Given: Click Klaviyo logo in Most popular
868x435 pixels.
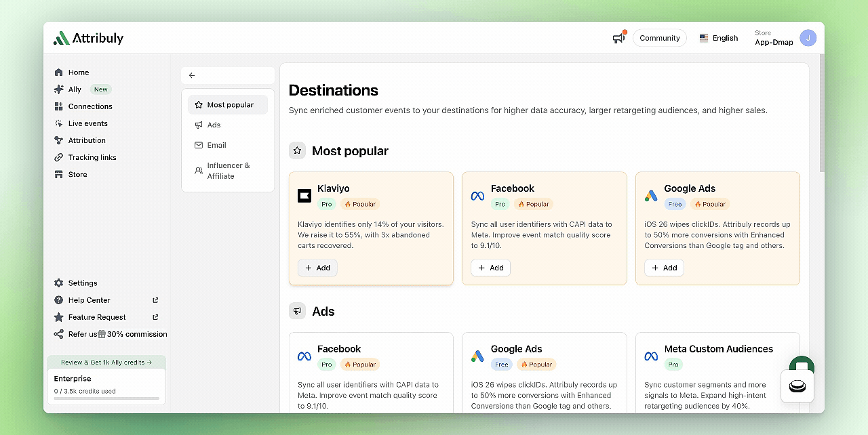Looking at the screenshot, I should tap(304, 196).
